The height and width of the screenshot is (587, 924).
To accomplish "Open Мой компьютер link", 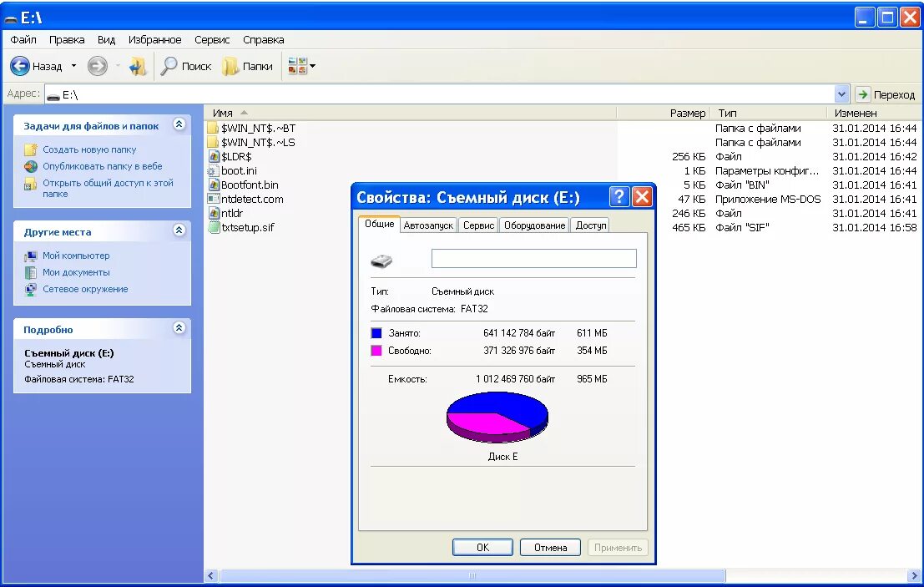I will click(76, 256).
